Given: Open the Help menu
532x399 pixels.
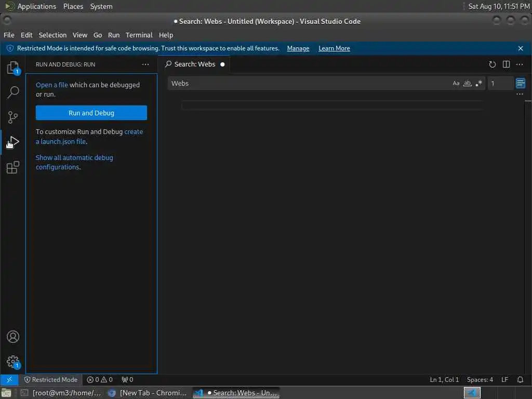Looking at the screenshot, I should [x=166, y=35].
